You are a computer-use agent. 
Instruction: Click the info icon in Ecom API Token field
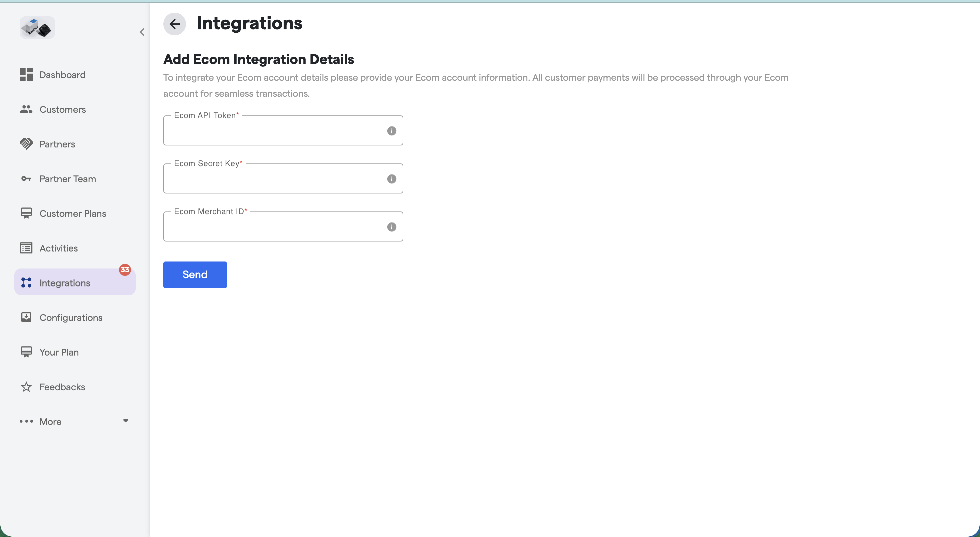pos(391,131)
